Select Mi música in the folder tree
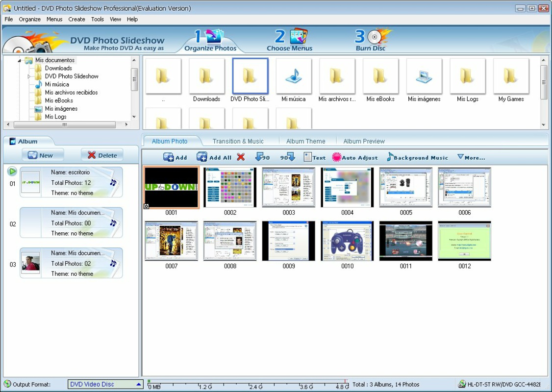 57,84
